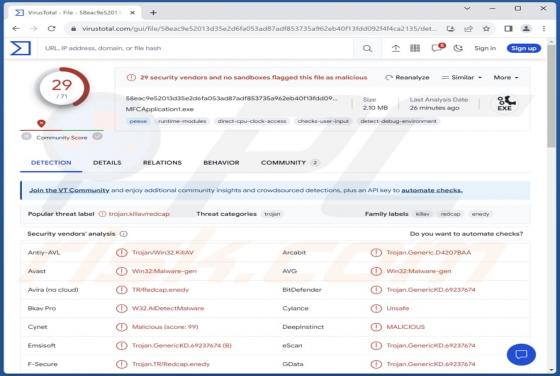
Task: Click the redcap family label
Action: point(450,214)
